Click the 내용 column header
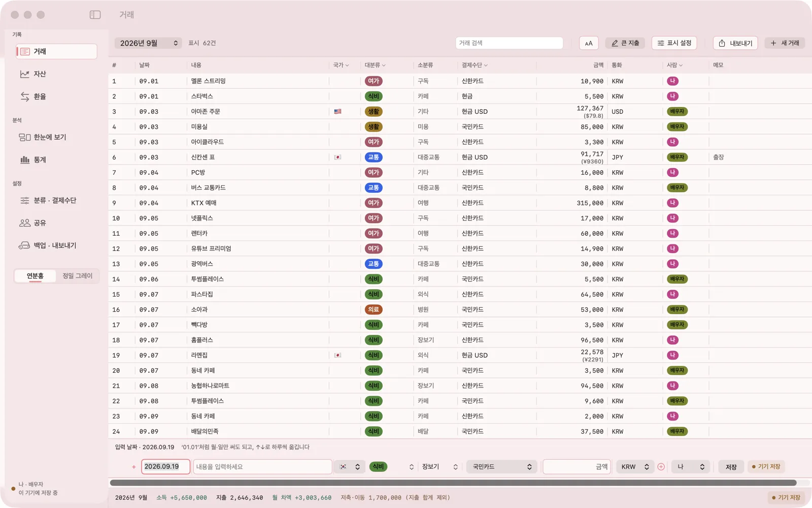This screenshot has height=508, width=812. tap(196, 65)
